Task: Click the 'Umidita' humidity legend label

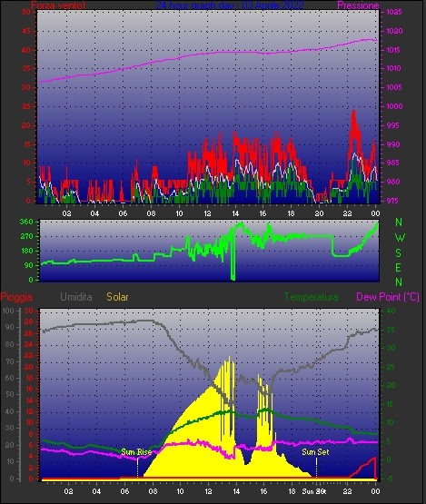Action: coord(76,297)
